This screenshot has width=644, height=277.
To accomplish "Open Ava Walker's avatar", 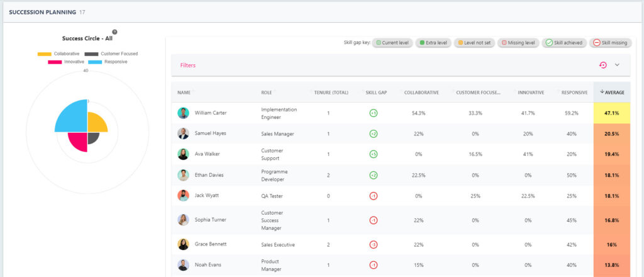I will pyautogui.click(x=183, y=154).
